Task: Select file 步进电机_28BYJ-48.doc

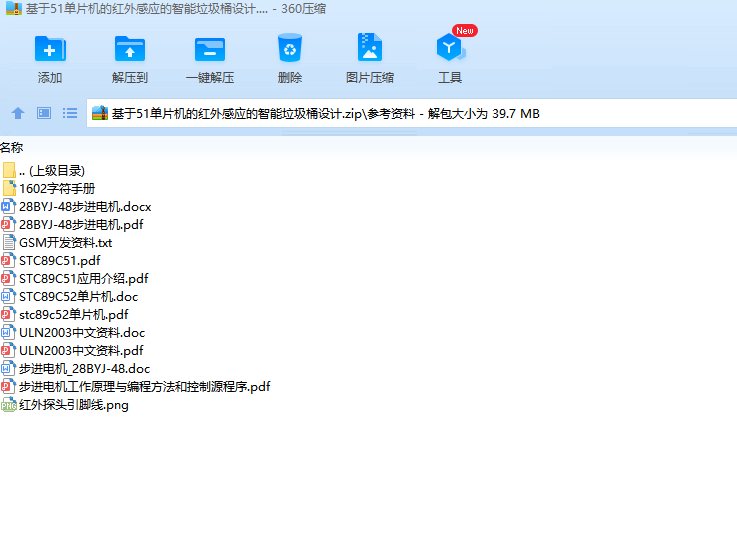Action: [x=76, y=368]
